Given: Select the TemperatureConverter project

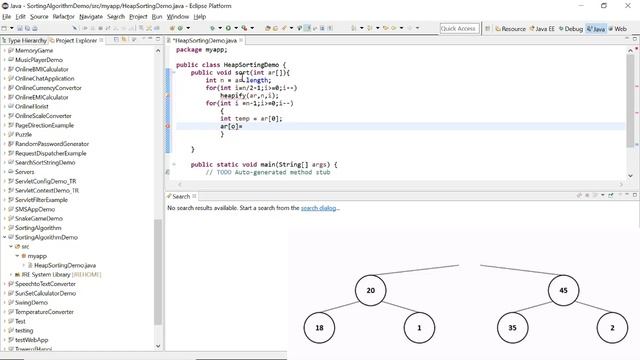Looking at the screenshot, I should [44, 312].
